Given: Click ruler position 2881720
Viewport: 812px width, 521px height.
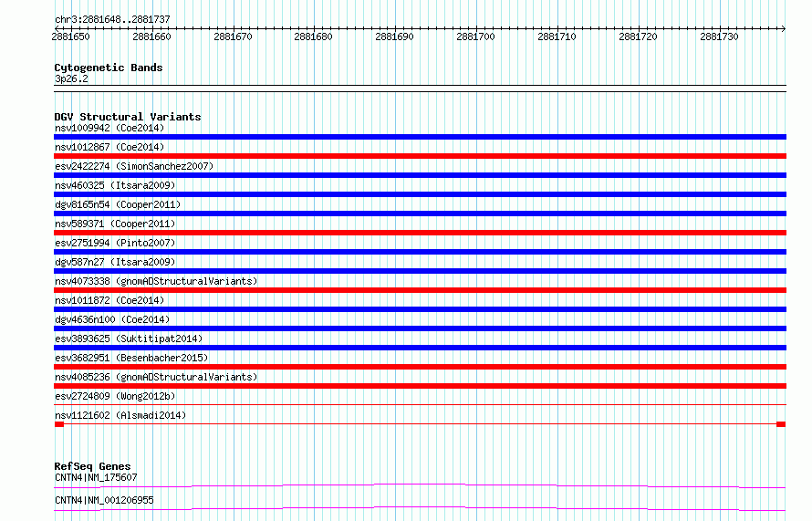Looking at the screenshot, I should pyautogui.click(x=638, y=36).
